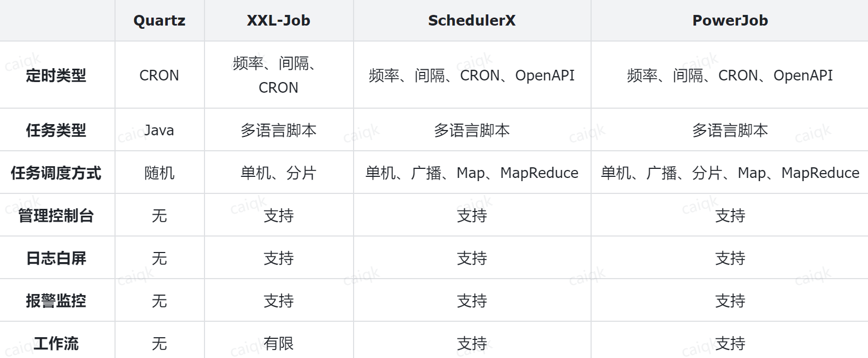Image resolution: width=868 pixels, height=358 pixels.
Task: Click Quartz's 无 in 报警监控 row
Action: (159, 300)
